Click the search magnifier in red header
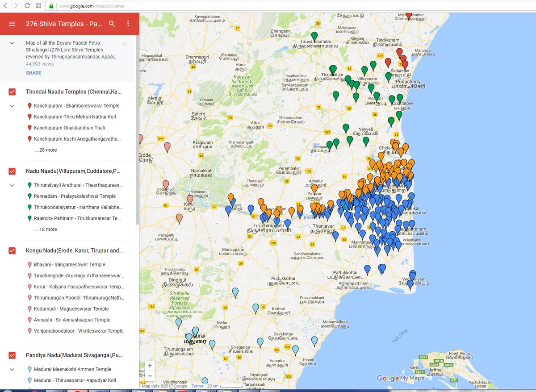The width and height of the screenshot is (536, 392). 112,24
